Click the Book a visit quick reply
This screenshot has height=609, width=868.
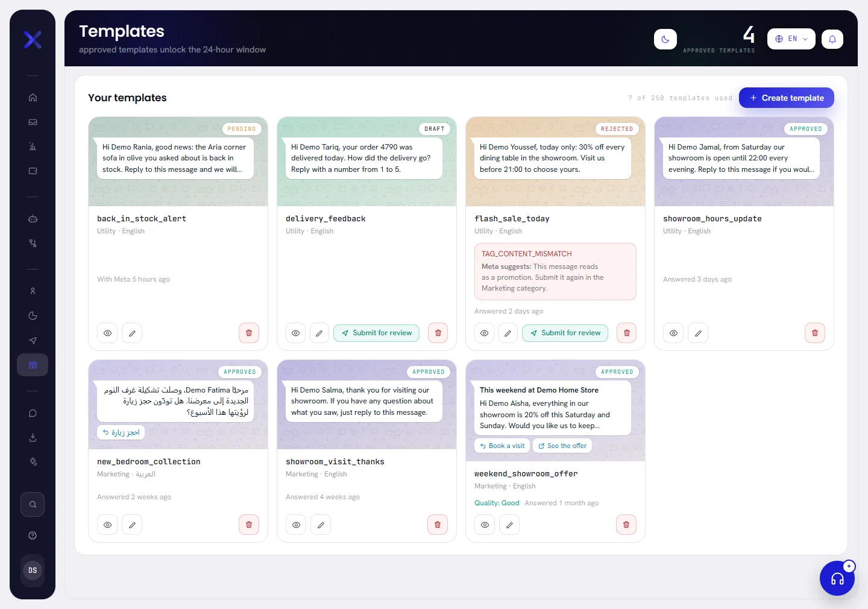click(x=502, y=446)
